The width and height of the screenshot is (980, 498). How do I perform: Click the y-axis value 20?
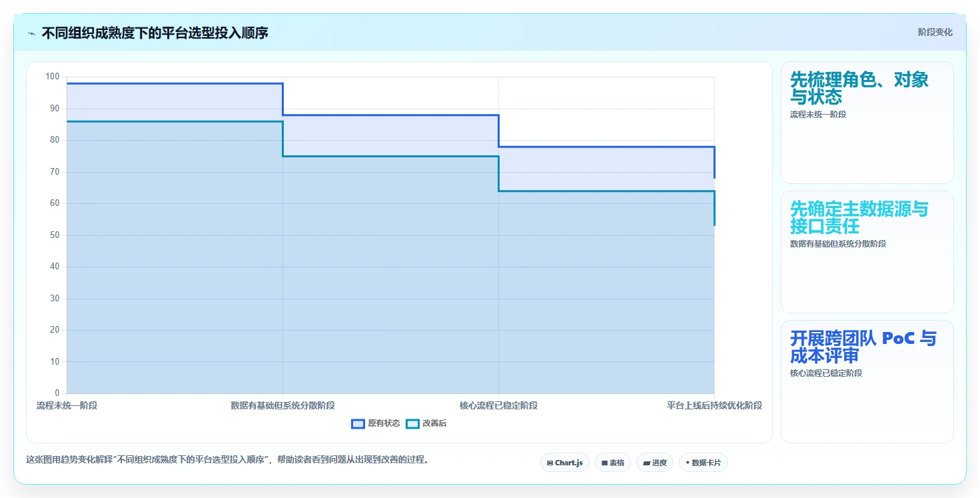55,330
